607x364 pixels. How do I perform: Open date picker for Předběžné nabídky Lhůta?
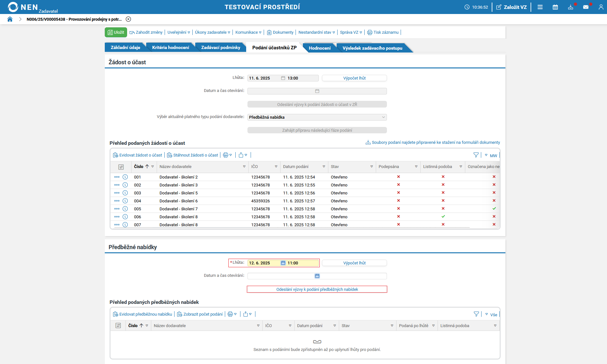283,263
